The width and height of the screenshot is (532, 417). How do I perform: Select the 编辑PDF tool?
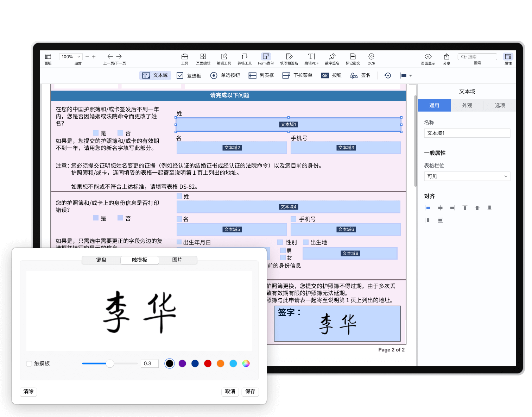311,57
